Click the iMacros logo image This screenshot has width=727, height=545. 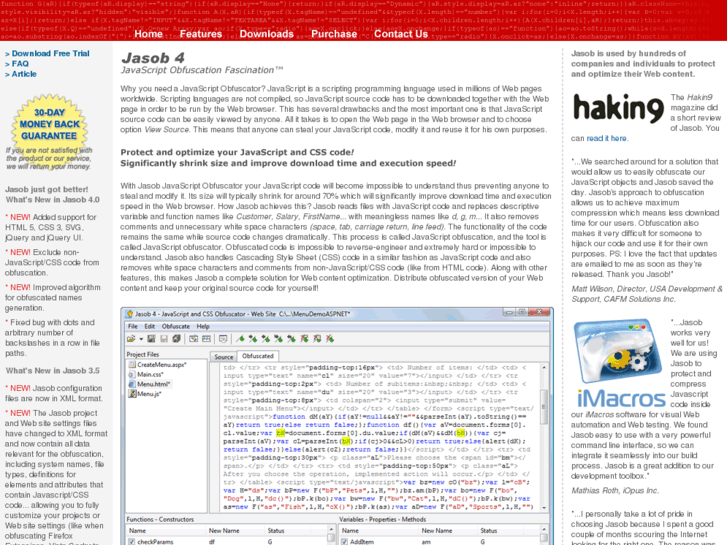[x=619, y=364]
